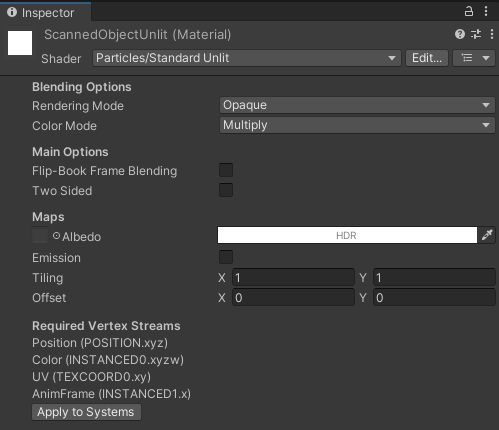
Task: Click the Main Options heading
Action: 70,152
